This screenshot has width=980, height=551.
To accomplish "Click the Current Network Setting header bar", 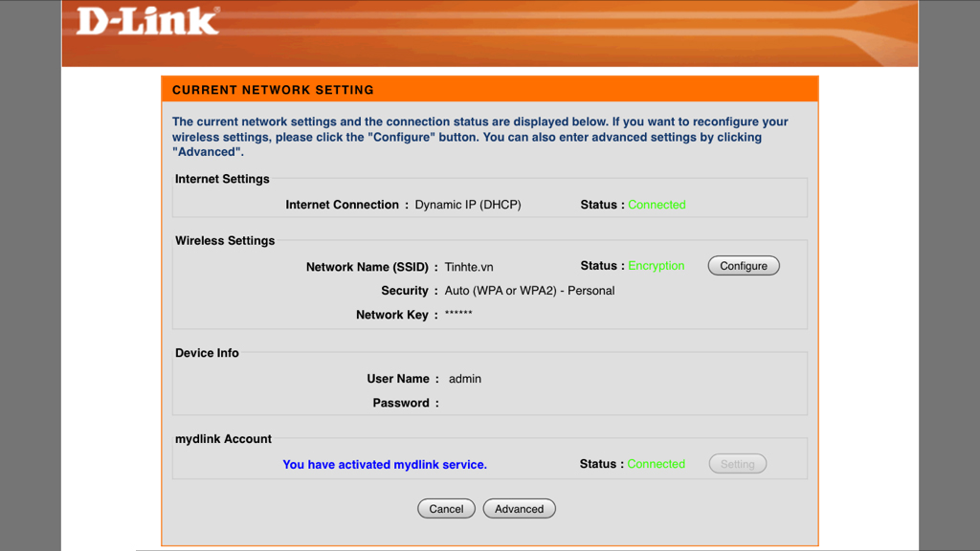I will [x=489, y=90].
